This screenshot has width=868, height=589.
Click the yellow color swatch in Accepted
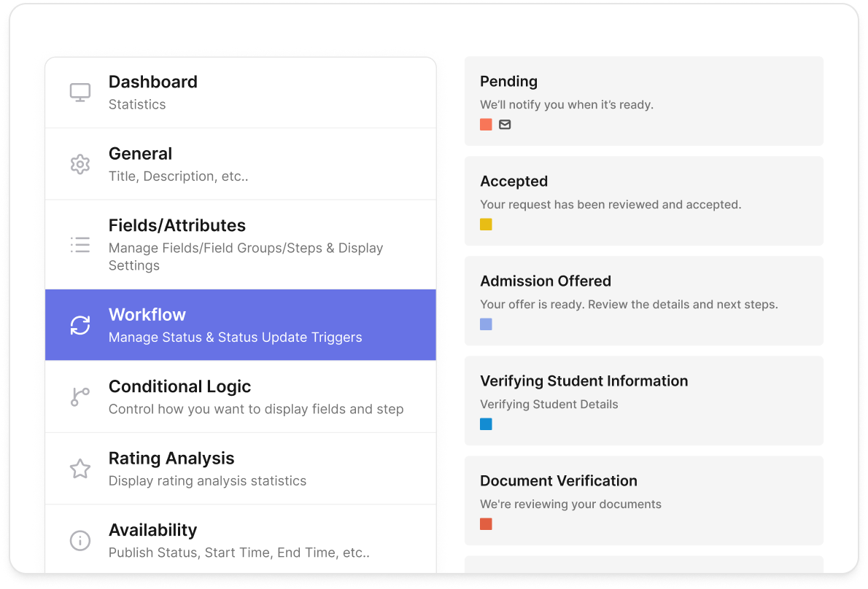point(486,225)
